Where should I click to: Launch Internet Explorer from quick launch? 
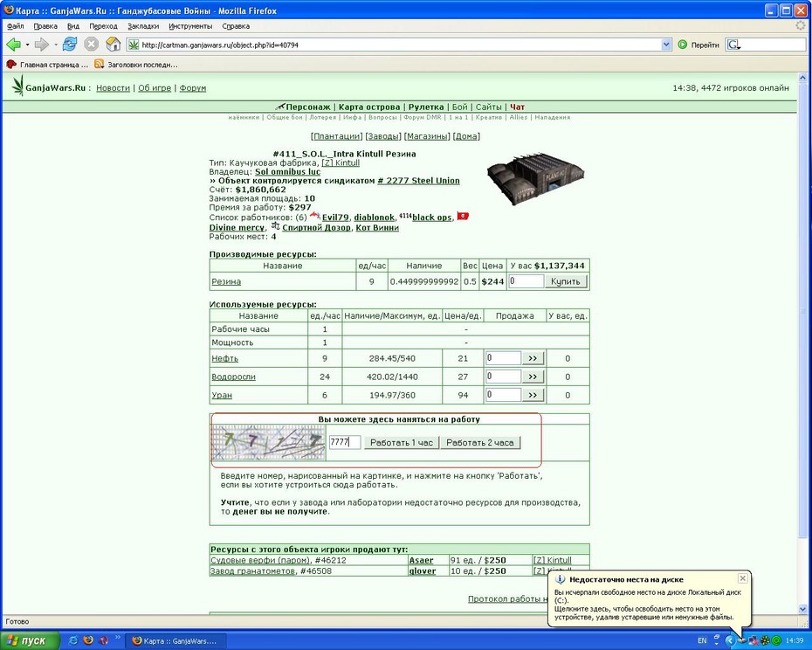tap(73, 640)
